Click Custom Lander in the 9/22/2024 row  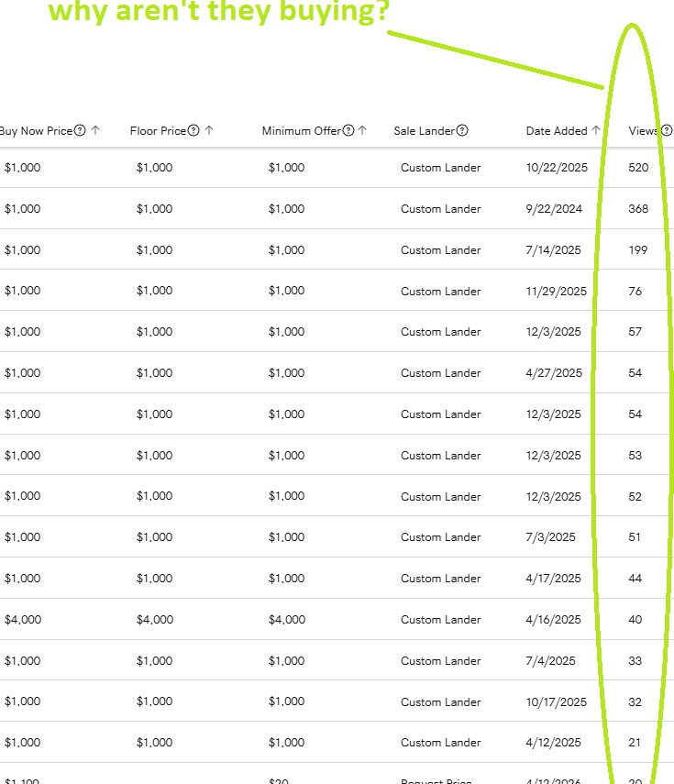point(440,209)
